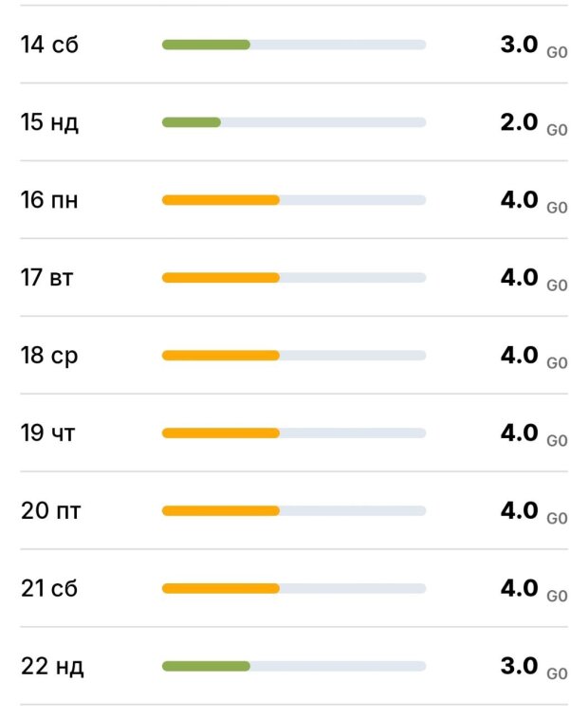Image resolution: width=588 pixels, height=718 pixels.
Task: Click the 4.0 value for 17 вт
Action: click(519, 278)
